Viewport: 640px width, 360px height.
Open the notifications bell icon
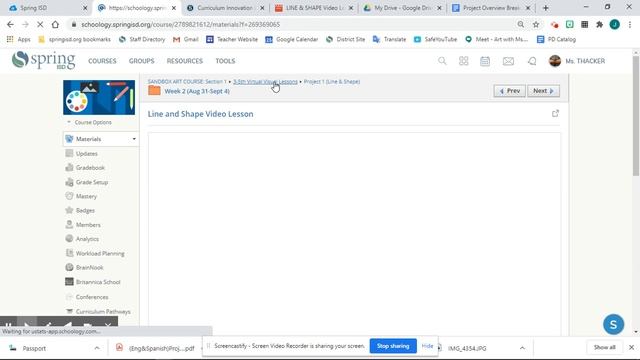tap(532, 61)
